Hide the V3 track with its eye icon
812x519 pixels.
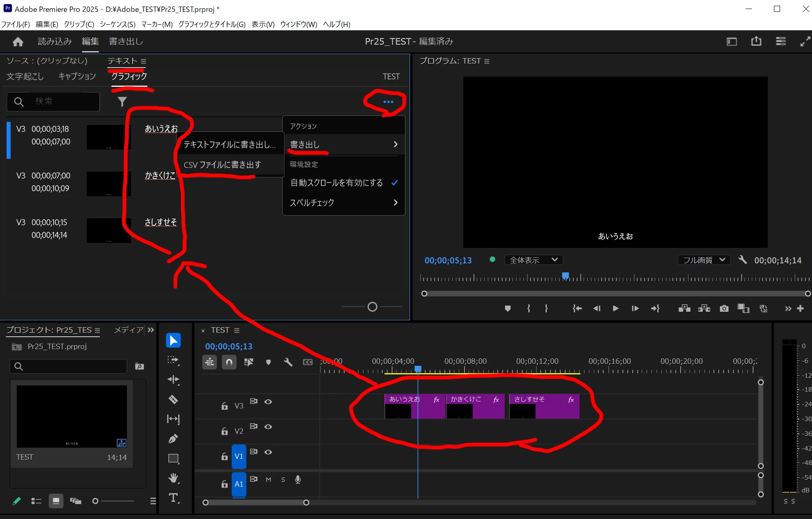[x=268, y=402]
